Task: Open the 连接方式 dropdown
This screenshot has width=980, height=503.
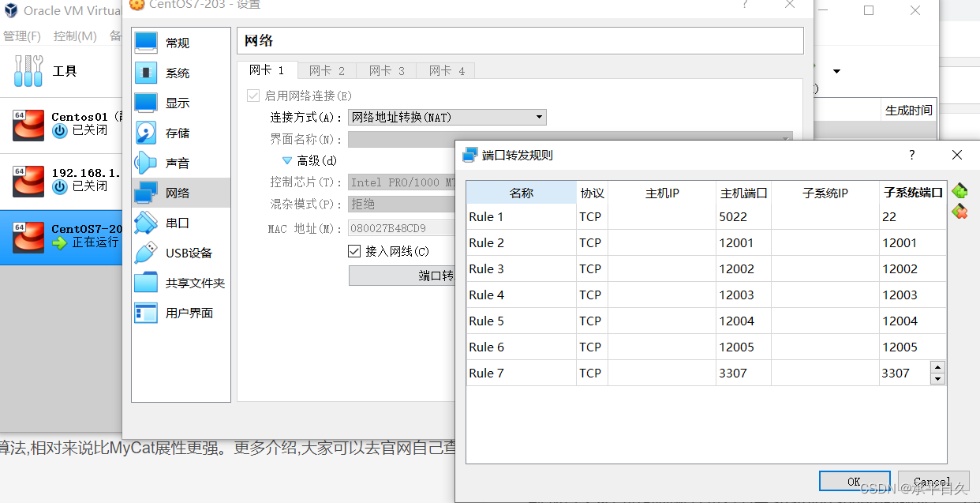Action: [x=447, y=117]
